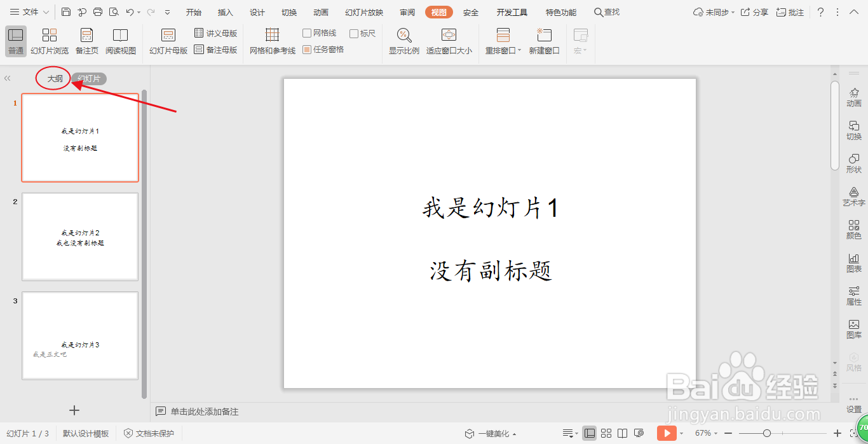Click the 分享 share button
The width and height of the screenshot is (868, 444).
tap(755, 12)
